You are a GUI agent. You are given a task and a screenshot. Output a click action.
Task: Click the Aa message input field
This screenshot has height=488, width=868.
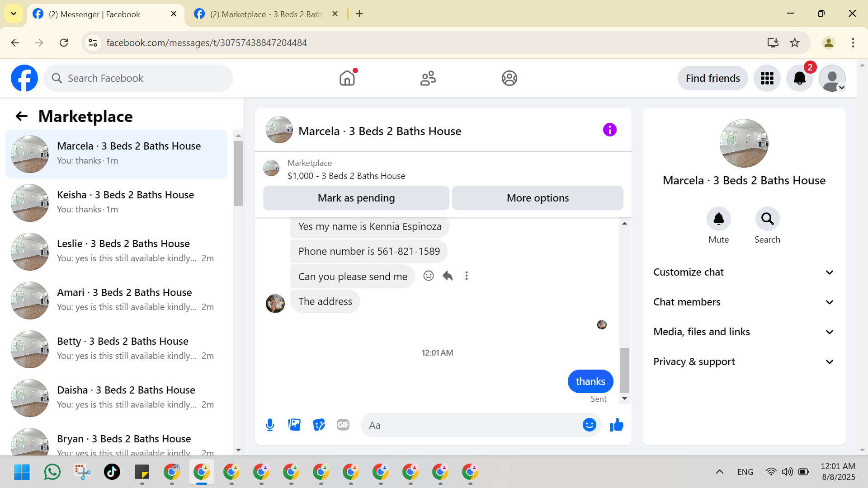click(470, 425)
